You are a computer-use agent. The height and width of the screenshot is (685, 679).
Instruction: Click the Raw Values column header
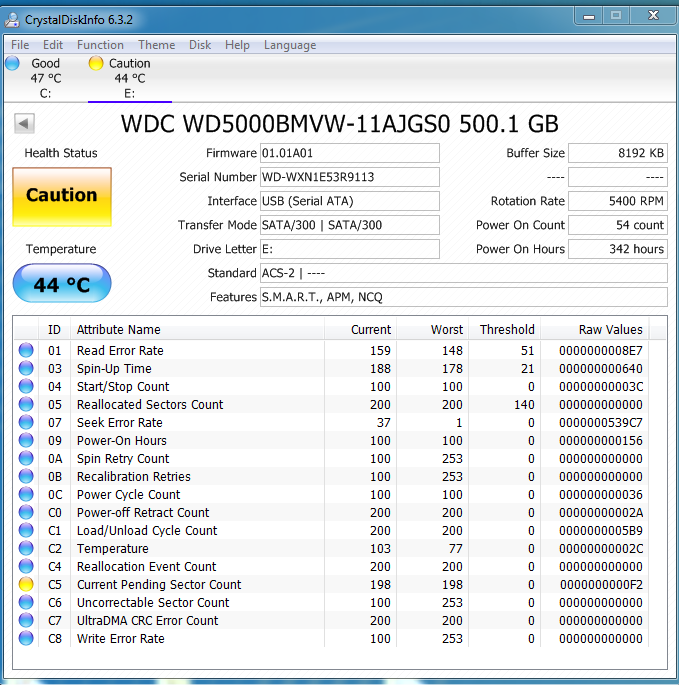pyautogui.click(x=595, y=329)
